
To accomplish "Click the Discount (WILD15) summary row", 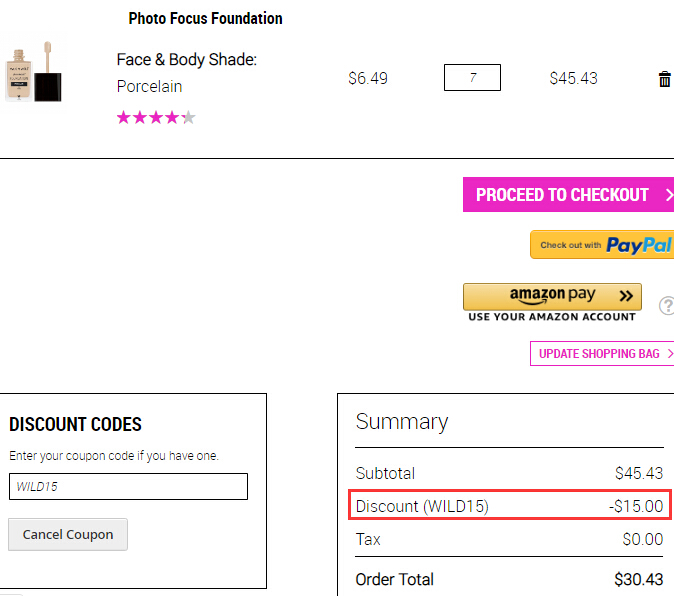I will click(509, 506).
